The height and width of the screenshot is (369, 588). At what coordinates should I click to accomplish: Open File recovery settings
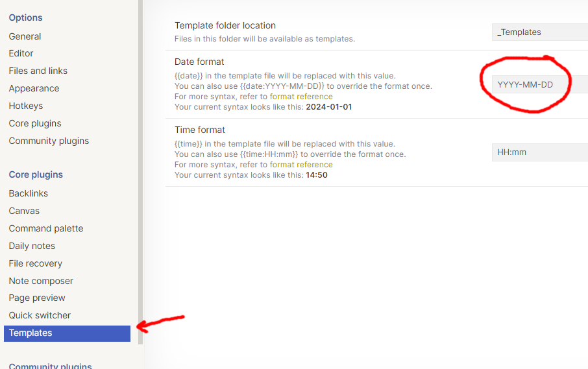pos(35,263)
